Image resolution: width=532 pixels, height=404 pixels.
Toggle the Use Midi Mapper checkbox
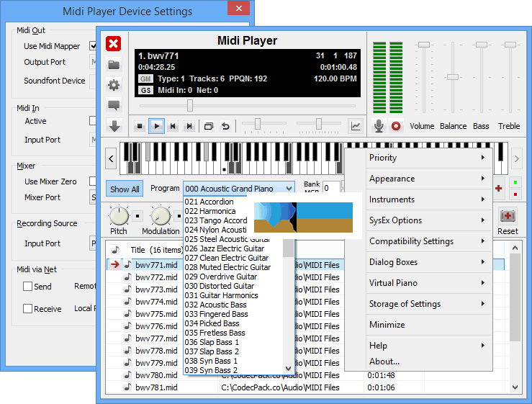tap(93, 45)
